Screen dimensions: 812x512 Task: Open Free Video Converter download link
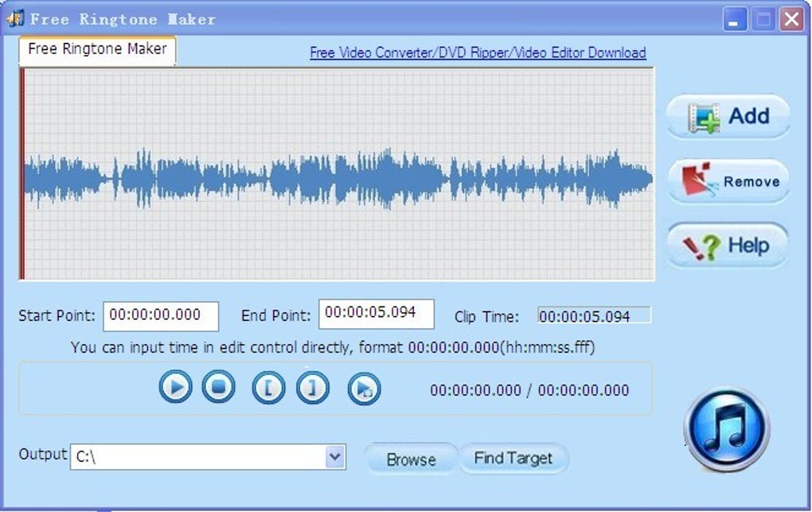(478, 53)
